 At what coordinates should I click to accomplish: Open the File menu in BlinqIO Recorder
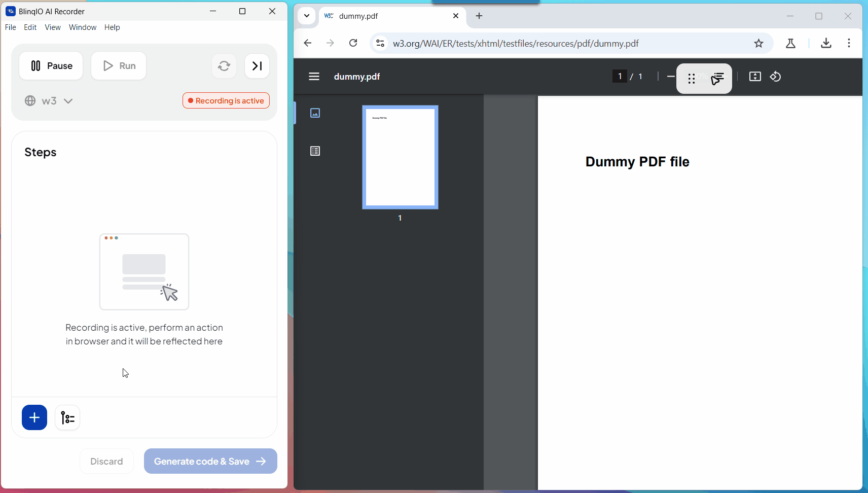click(10, 27)
